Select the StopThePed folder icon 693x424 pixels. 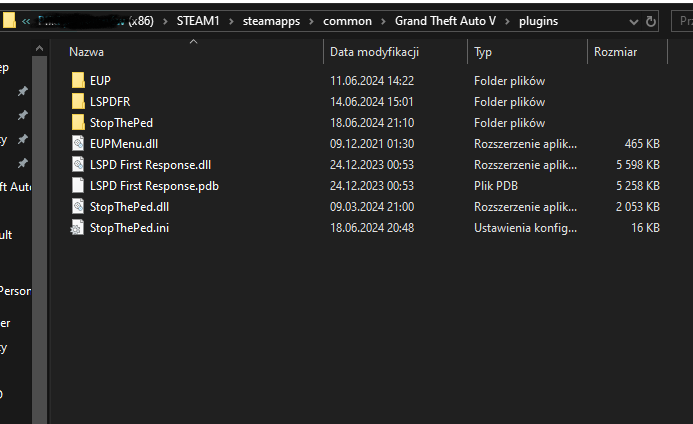pyautogui.click(x=79, y=122)
